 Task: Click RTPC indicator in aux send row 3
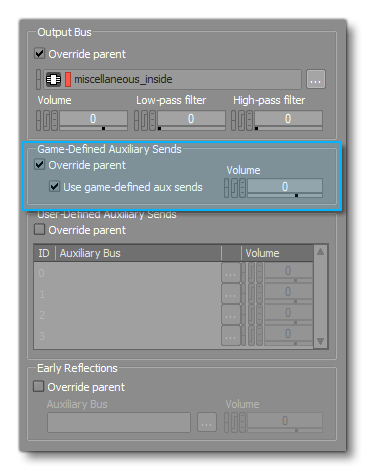(251, 335)
